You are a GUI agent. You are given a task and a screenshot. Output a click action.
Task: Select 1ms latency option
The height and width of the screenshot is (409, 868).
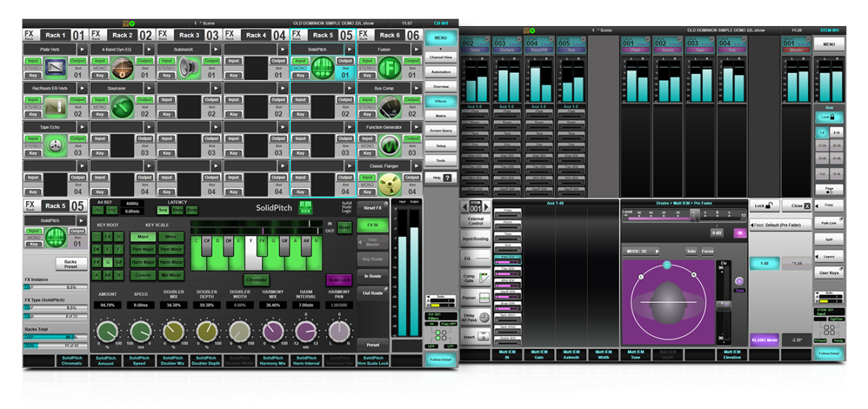[163, 210]
